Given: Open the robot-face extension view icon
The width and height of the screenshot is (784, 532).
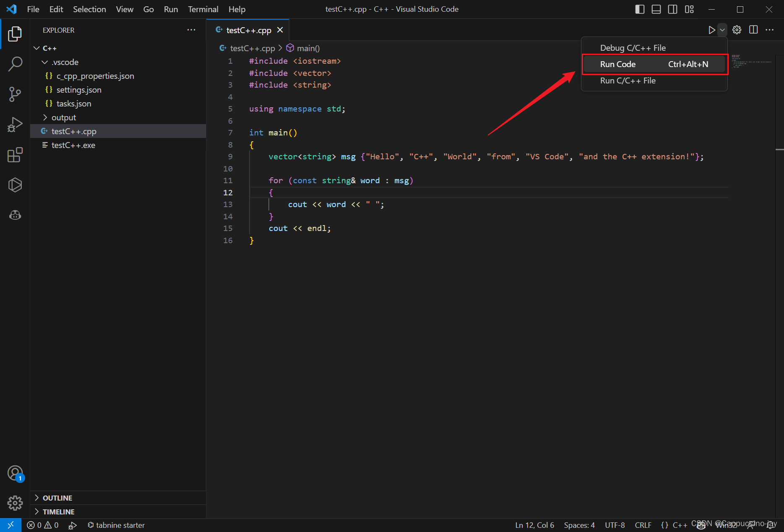Looking at the screenshot, I should pyautogui.click(x=15, y=215).
